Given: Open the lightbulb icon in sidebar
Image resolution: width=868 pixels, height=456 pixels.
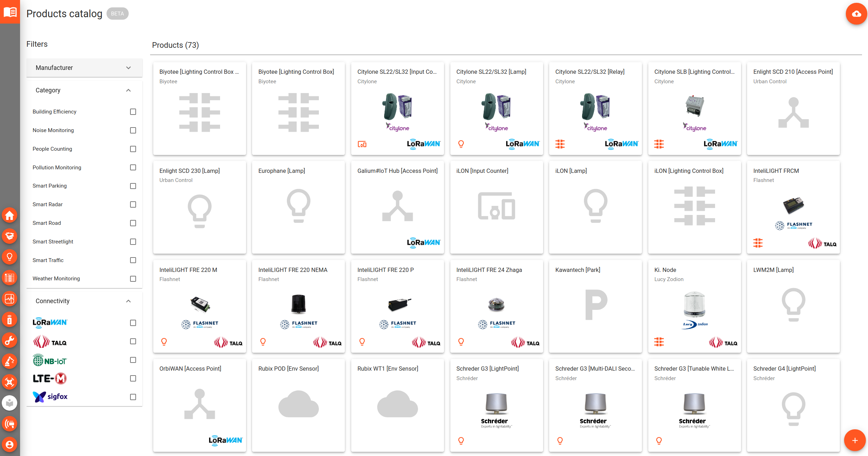Looking at the screenshot, I should pos(9,257).
